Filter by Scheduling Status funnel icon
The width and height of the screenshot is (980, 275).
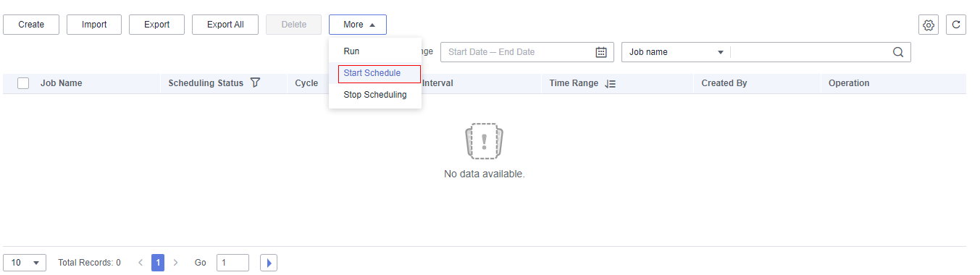coord(255,82)
